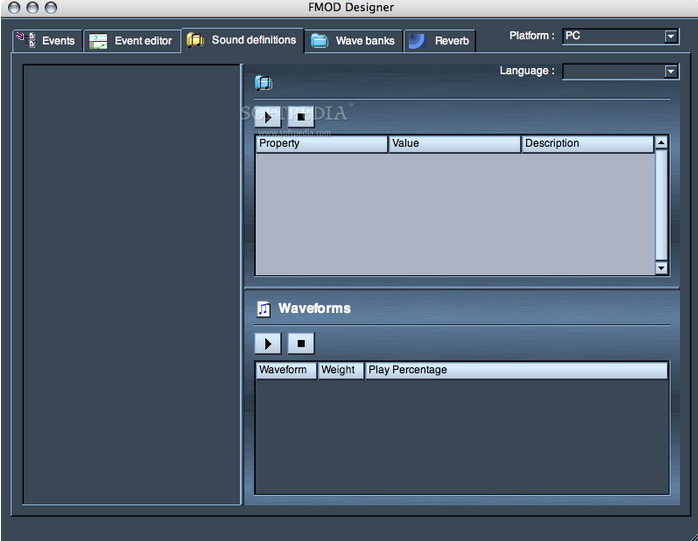Open the Platform dropdown
The height and width of the screenshot is (541, 698).
click(x=621, y=36)
